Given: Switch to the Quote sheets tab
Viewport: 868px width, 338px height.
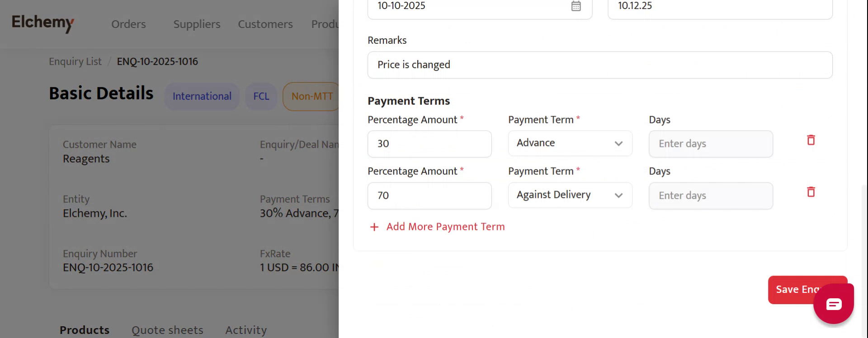Looking at the screenshot, I should 167,330.
